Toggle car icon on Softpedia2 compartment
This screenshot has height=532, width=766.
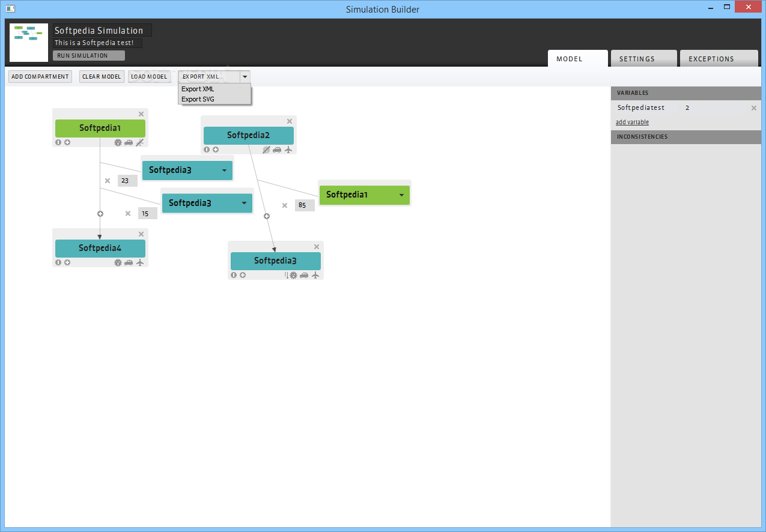click(277, 150)
